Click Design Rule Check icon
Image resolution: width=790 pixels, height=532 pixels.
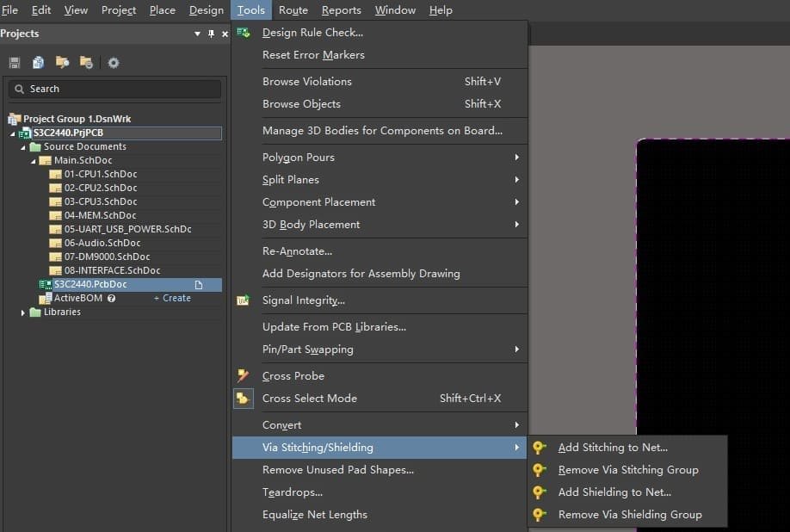(244, 33)
